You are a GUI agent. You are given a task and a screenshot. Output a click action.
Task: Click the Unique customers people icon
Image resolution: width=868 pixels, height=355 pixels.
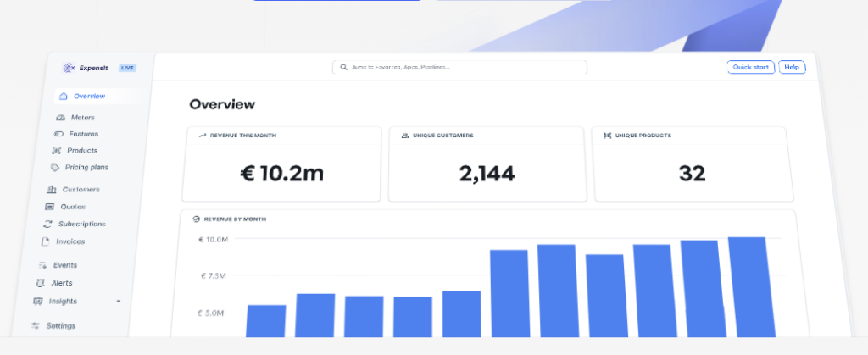405,136
